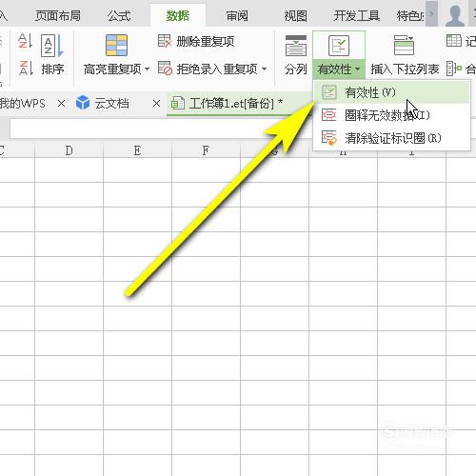Click 插入下拉列表 insert dropdown list icon
476x476 pixels.
(404, 46)
